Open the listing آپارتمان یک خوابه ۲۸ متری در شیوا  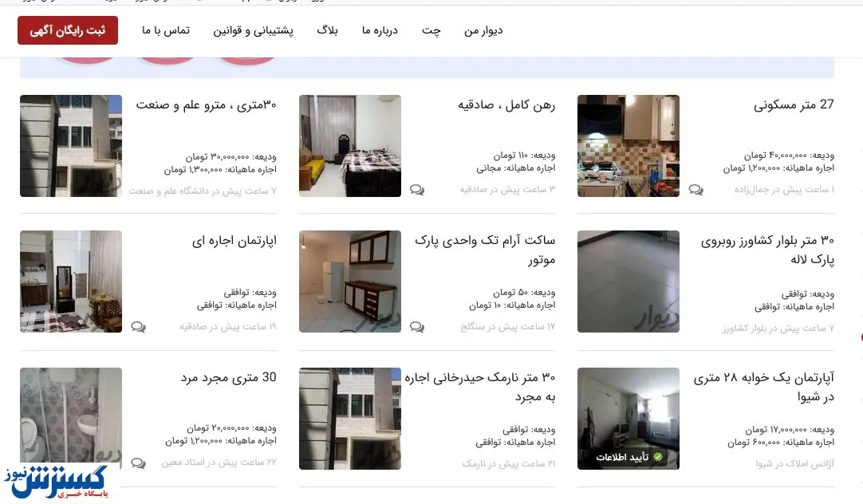[x=764, y=387]
